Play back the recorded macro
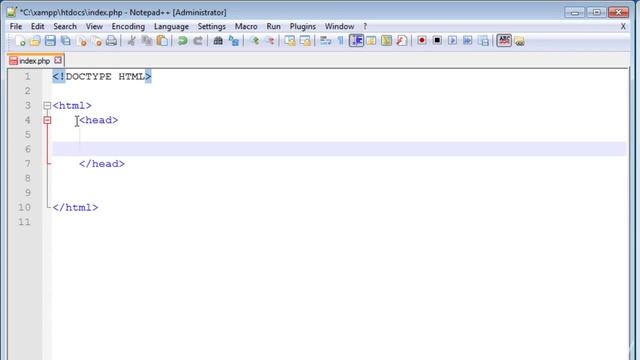 (x=452, y=41)
